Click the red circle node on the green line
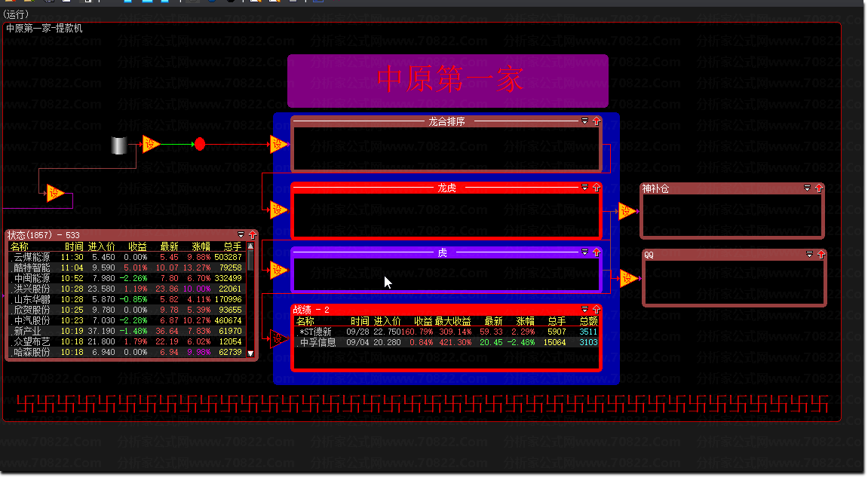The image size is (868, 477). click(x=200, y=145)
